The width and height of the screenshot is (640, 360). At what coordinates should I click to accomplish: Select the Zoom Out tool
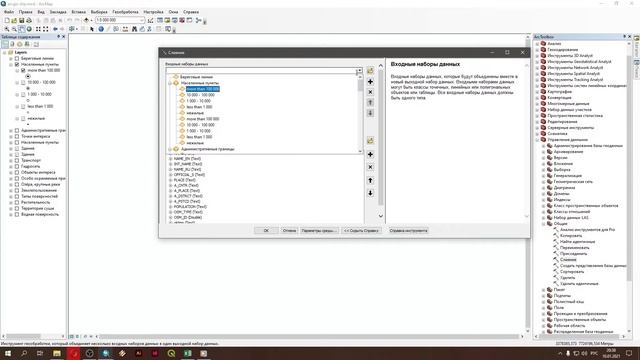tap(14, 29)
